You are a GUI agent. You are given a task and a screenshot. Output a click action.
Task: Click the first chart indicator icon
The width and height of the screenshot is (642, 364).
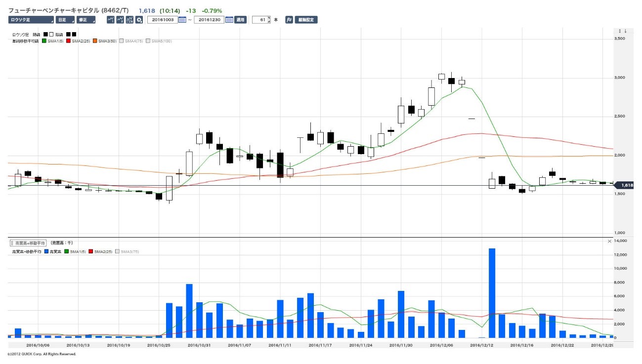click(111, 20)
